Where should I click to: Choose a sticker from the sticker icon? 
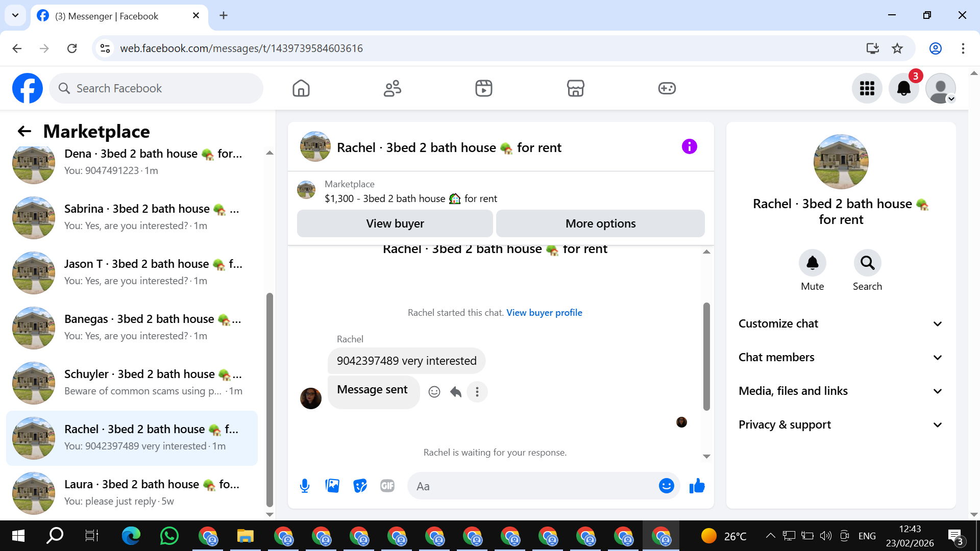[x=360, y=486]
